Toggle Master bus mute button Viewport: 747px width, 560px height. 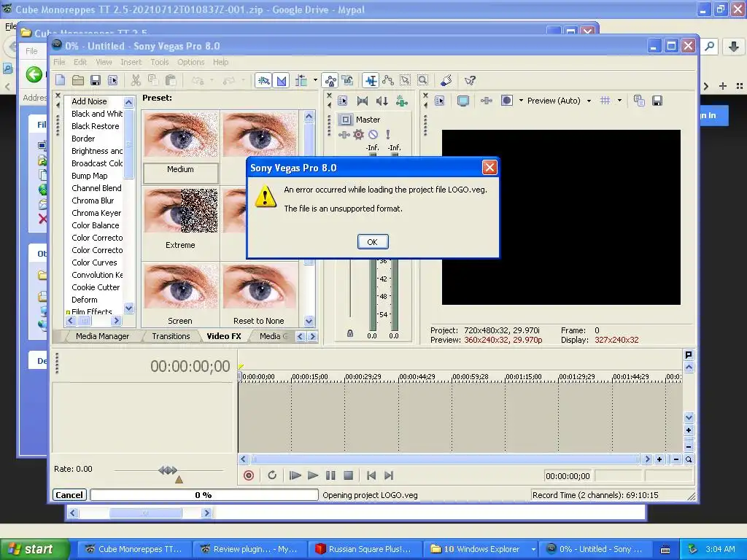pyautogui.click(x=373, y=135)
